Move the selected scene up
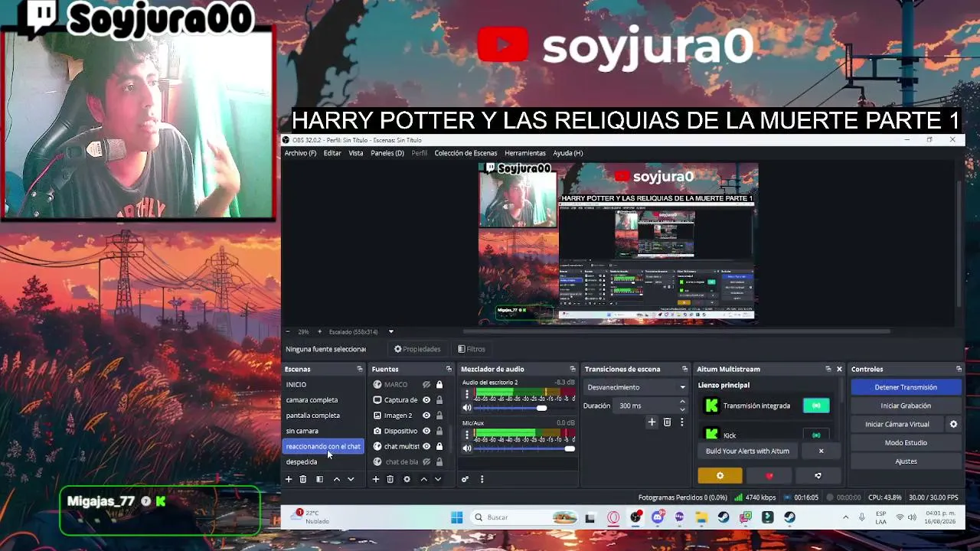The height and width of the screenshot is (551, 980). click(336, 479)
